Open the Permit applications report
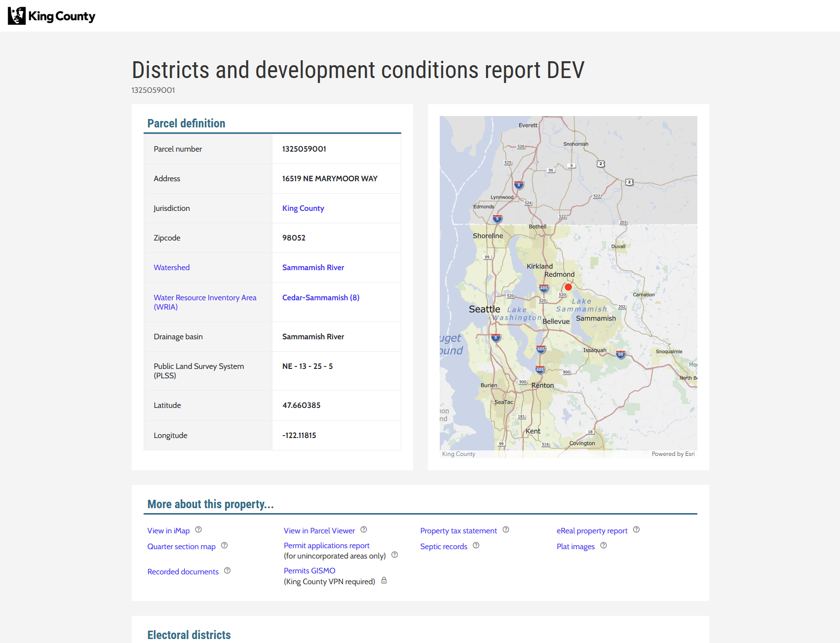 (x=326, y=545)
